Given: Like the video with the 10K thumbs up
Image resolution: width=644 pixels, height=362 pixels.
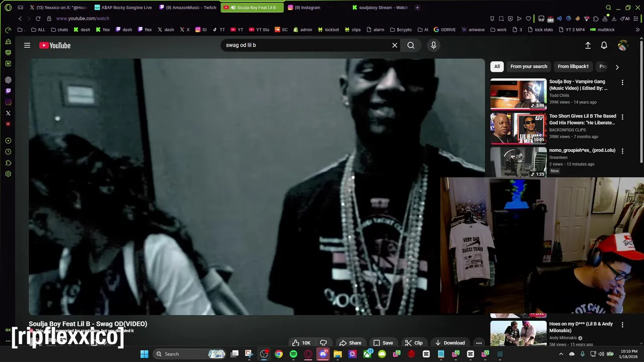Looking at the screenshot, I should 301,343.
